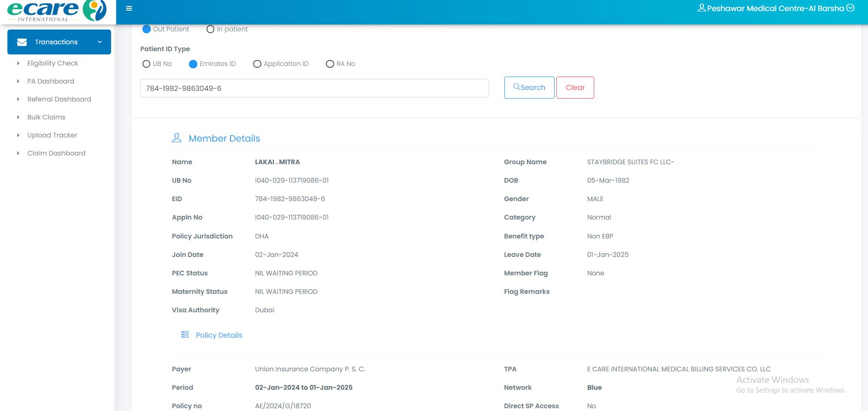The image size is (868, 411).
Task: Open the Upload Tracker menu item
Action: [x=52, y=135]
